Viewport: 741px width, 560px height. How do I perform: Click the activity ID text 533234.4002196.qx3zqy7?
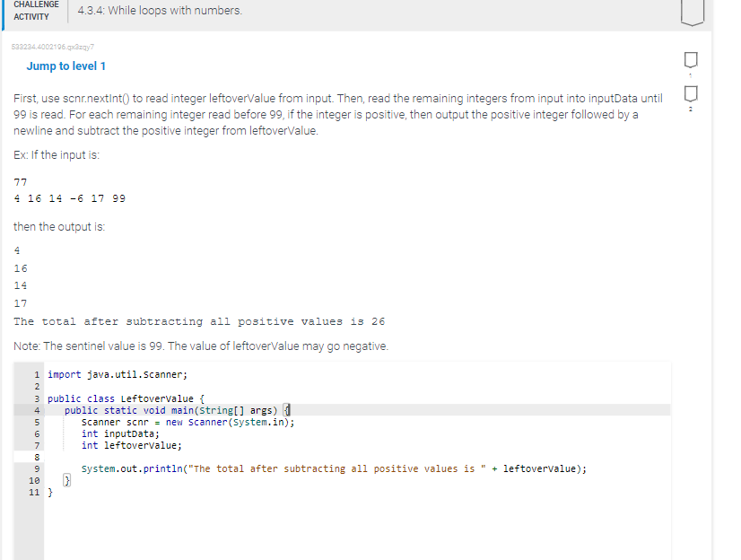click(x=55, y=46)
